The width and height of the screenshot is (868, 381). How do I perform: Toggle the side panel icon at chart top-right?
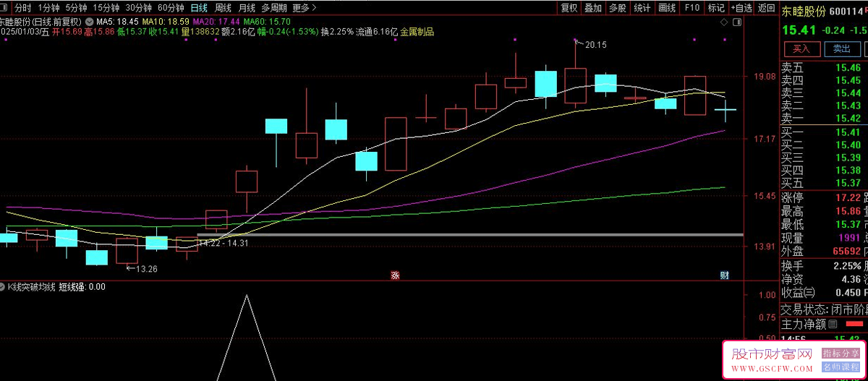click(x=736, y=22)
